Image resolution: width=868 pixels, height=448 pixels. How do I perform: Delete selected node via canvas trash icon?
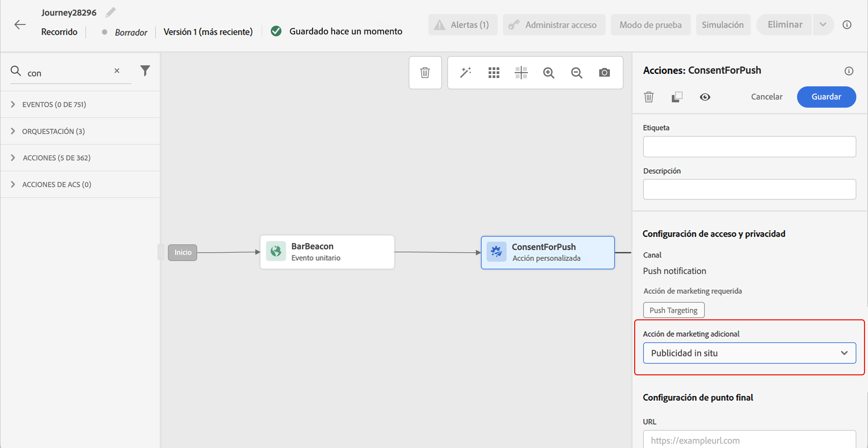(425, 72)
